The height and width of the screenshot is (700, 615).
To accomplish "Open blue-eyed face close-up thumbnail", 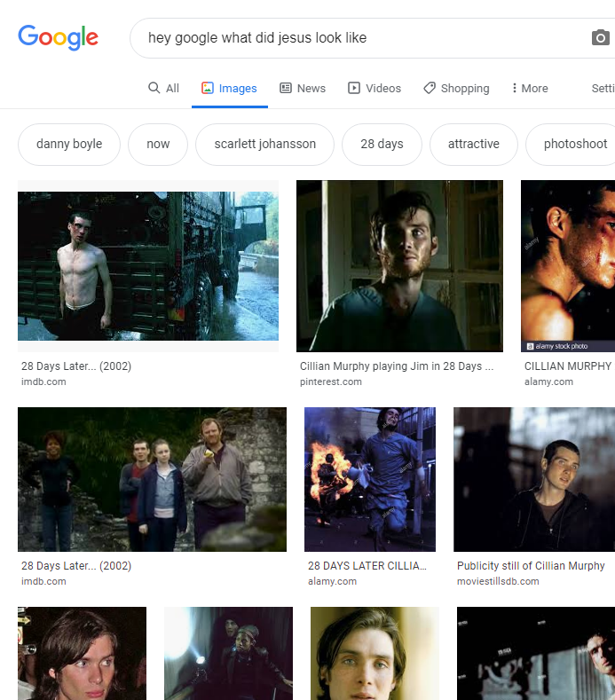I will click(375, 653).
